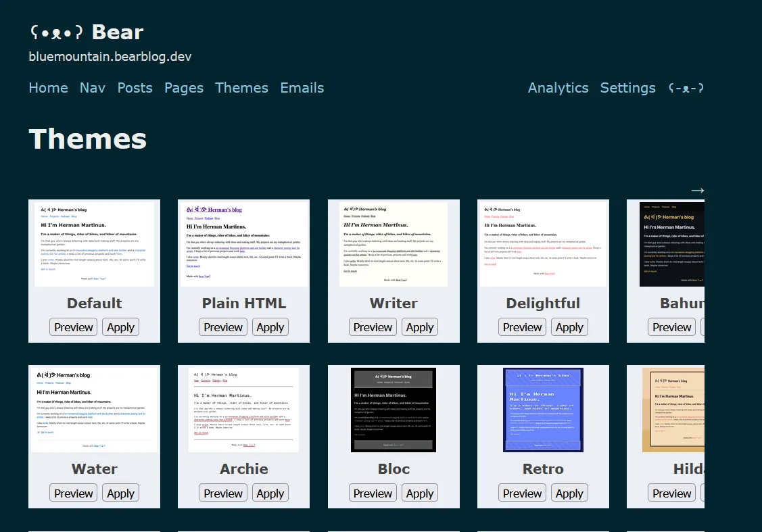Screen dimensions: 762x532
Task: Click the bluemountain.bearblog.dev address
Action: (x=110, y=57)
